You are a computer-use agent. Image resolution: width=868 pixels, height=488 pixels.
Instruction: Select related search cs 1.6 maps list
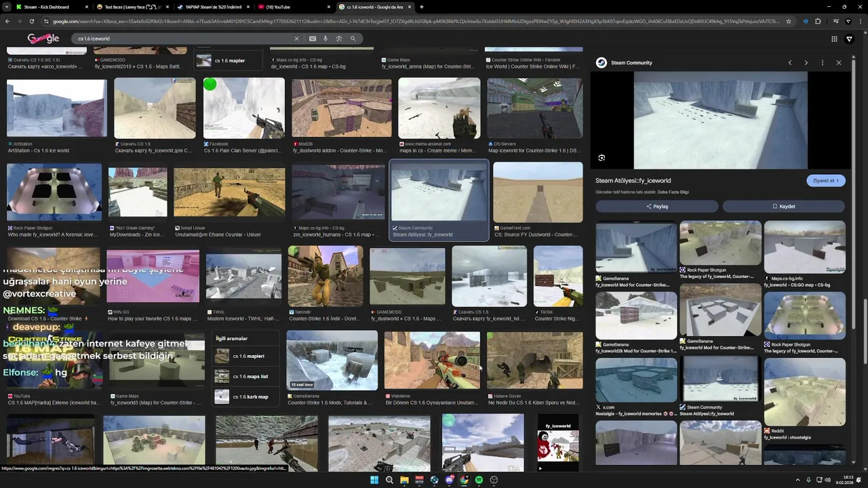(x=247, y=376)
